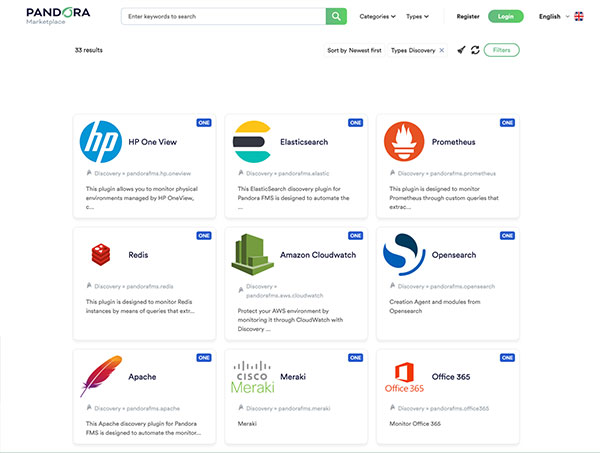The width and height of the screenshot is (600, 453).
Task: Click the clear filters broom icon
Action: pyautogui.click(x=461, y=50)
